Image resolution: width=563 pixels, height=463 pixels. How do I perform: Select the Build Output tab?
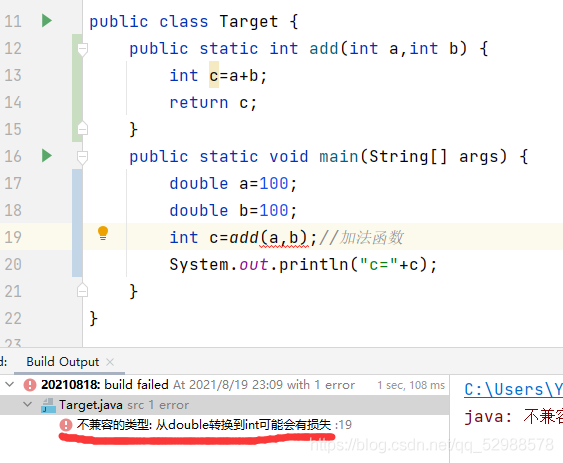[x=62, y=362]
